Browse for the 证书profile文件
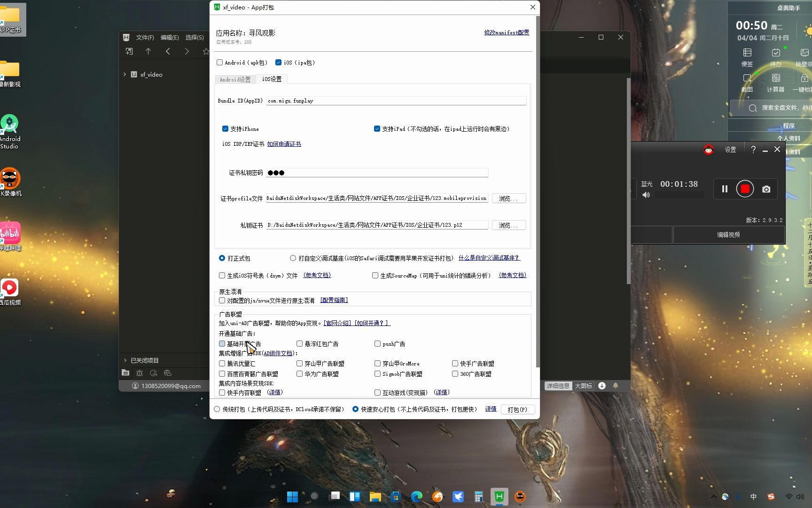Screen dimensions: 812x508 pos(509,198)
